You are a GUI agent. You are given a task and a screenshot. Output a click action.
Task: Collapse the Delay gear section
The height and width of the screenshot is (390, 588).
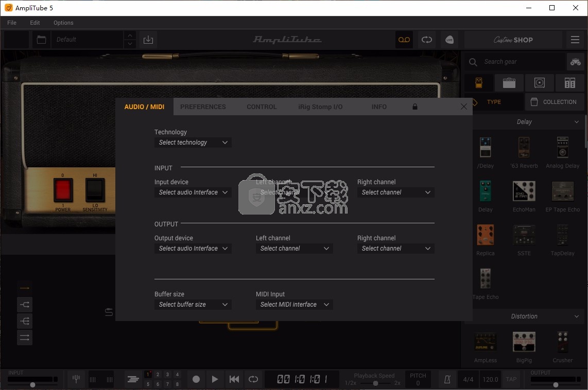[x=576, y=122]
